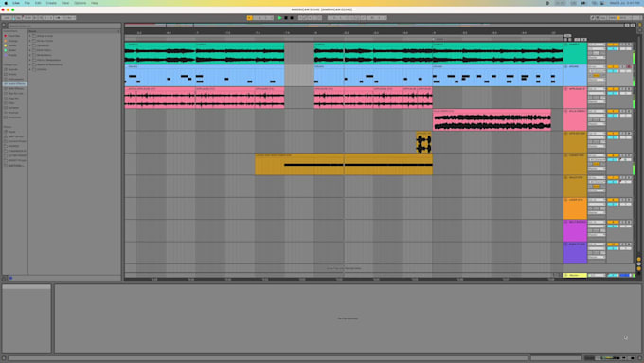Screen dimensions: 644x363
Task: Click the Tap tempo button
Action: (18, 18)
